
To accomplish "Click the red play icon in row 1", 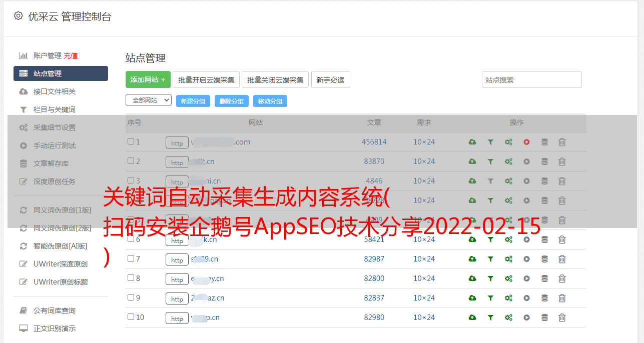I will coord(526,142).
